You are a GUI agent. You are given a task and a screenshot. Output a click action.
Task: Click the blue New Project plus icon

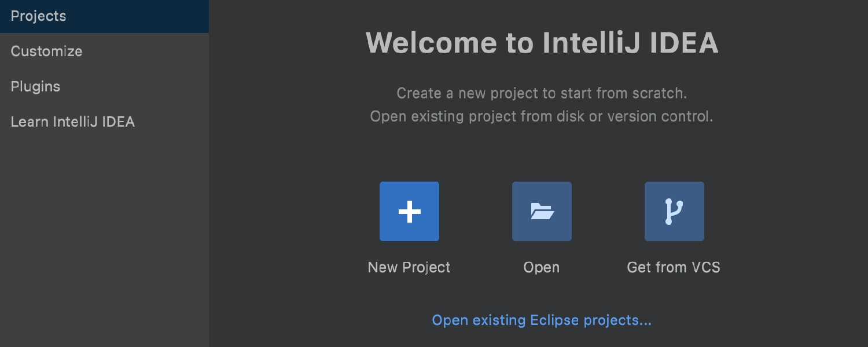409,211
